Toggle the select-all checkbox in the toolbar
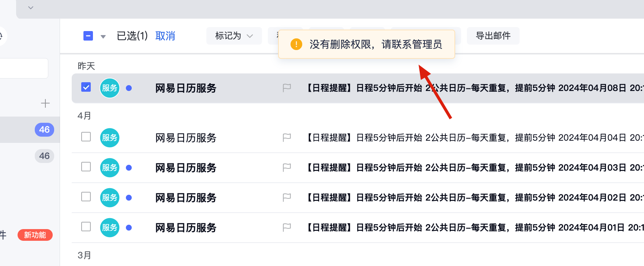644x266 pixels. tap(88, 36)
